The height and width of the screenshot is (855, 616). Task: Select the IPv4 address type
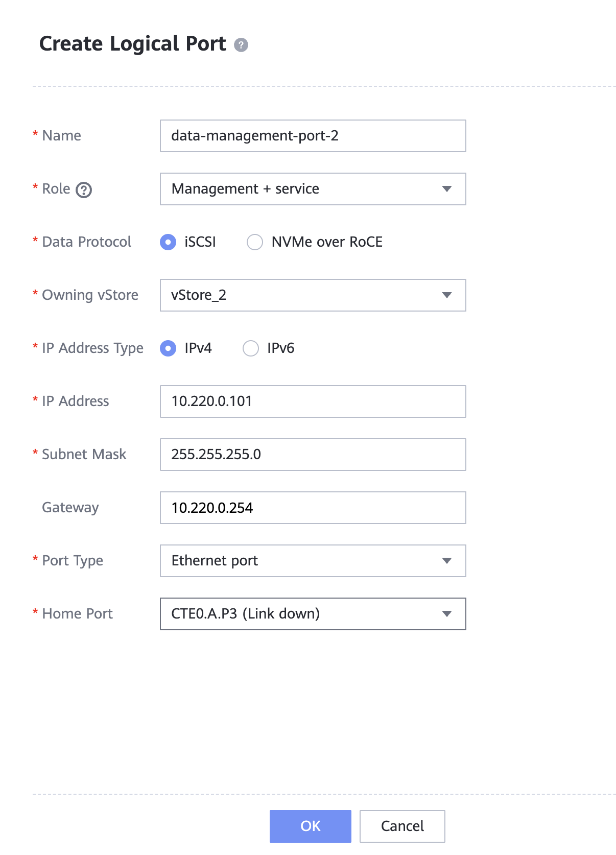[168, 348]
